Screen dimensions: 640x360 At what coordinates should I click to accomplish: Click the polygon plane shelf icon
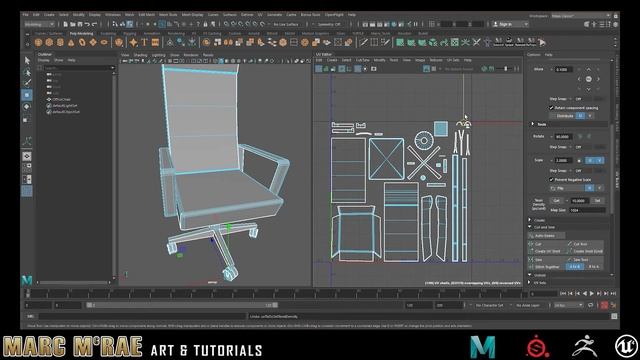click(x=93, y=42)
